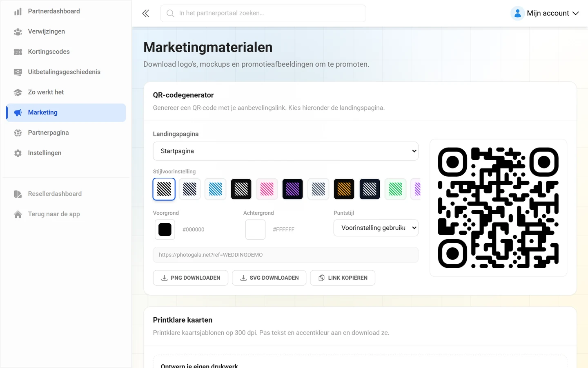The height and width of the screenshot is (368, 588).
Task: Click the #000000 foreground hex field
Action: point(194,230)
